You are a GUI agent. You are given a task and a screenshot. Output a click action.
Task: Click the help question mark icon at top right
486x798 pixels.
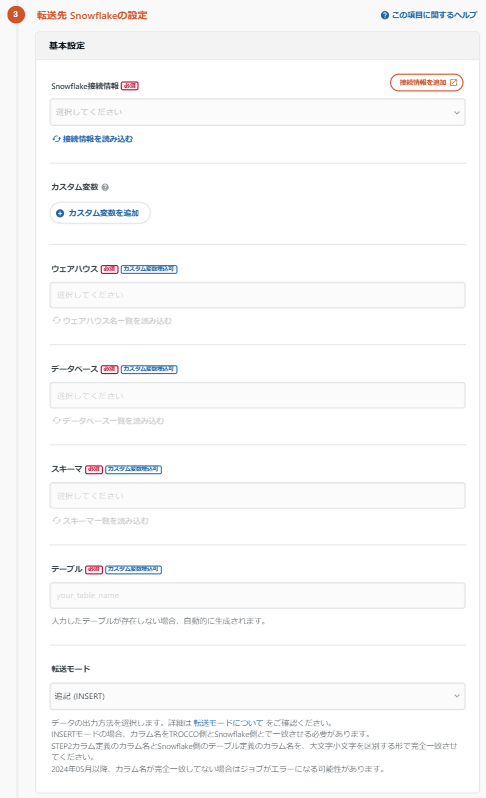[x=385, y=15]
